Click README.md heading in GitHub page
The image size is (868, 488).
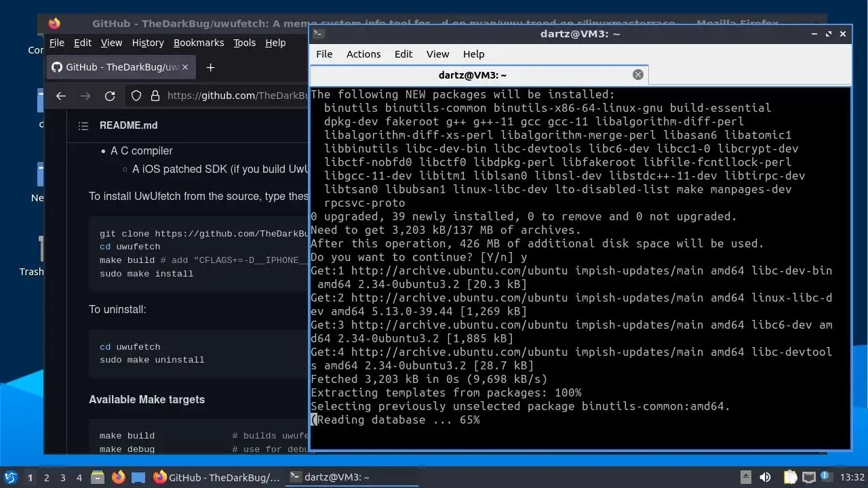(128, 125)
